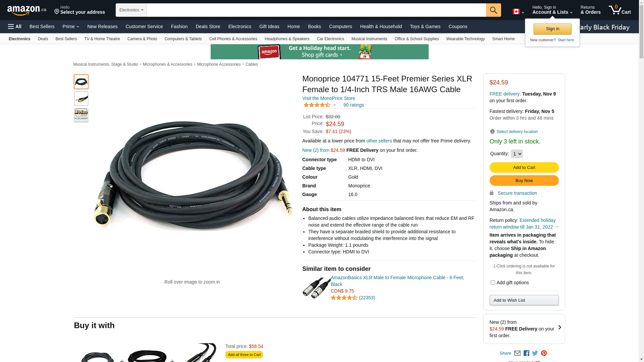Open the shopping cart icon
644x362 pixels.
(620, 10)
